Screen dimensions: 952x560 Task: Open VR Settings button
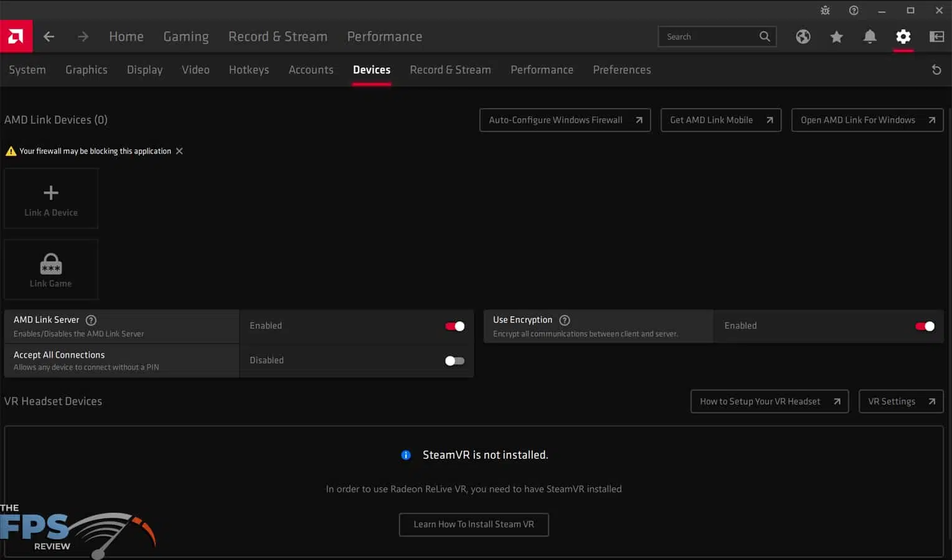pyautogui.click(x=901, y=401)
